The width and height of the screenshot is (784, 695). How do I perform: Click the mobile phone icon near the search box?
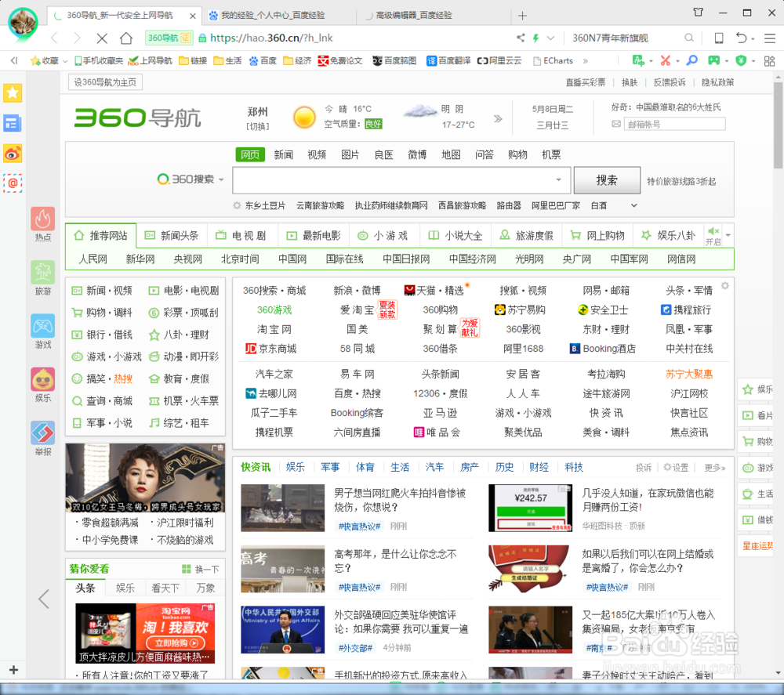coord(718,38)
